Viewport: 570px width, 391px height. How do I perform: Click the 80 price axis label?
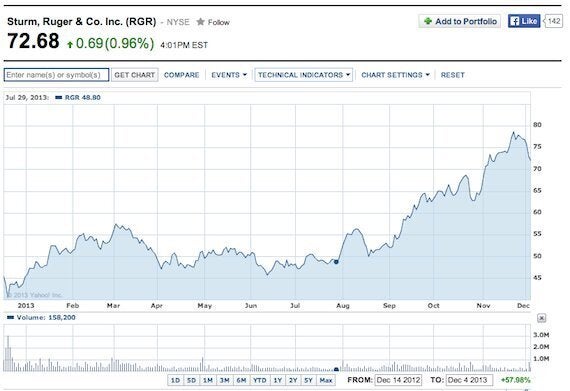[537, 125]
